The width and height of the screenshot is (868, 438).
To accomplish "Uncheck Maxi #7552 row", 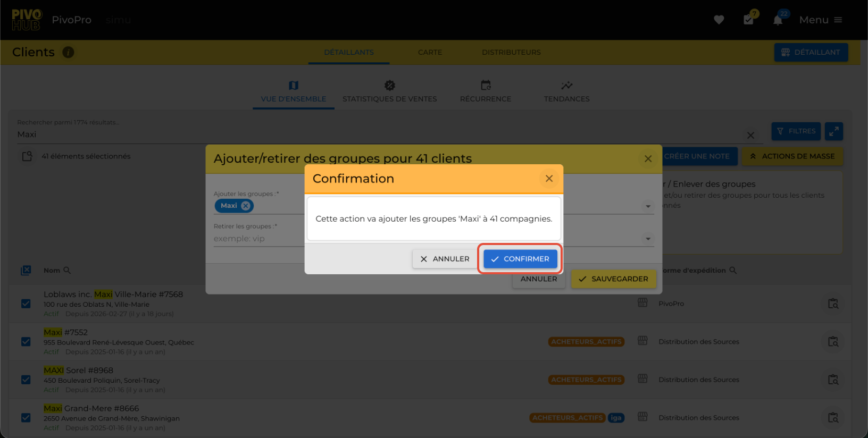I will (x=26, y=342).
